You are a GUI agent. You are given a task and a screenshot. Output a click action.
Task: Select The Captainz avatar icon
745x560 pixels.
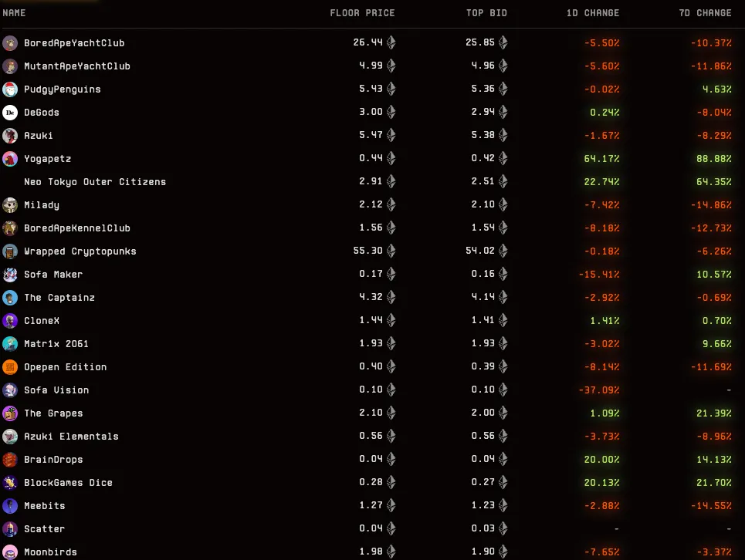pyautogui.click(x=10, y=298)
